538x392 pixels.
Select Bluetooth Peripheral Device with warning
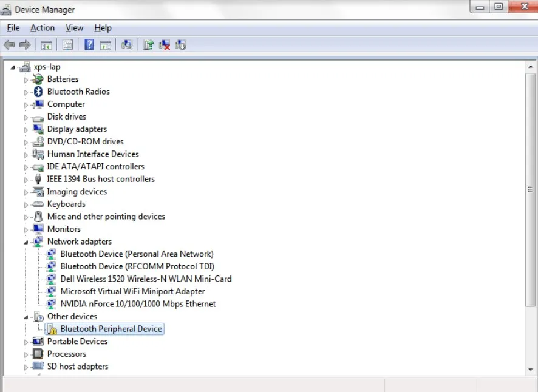pos(111,329)
